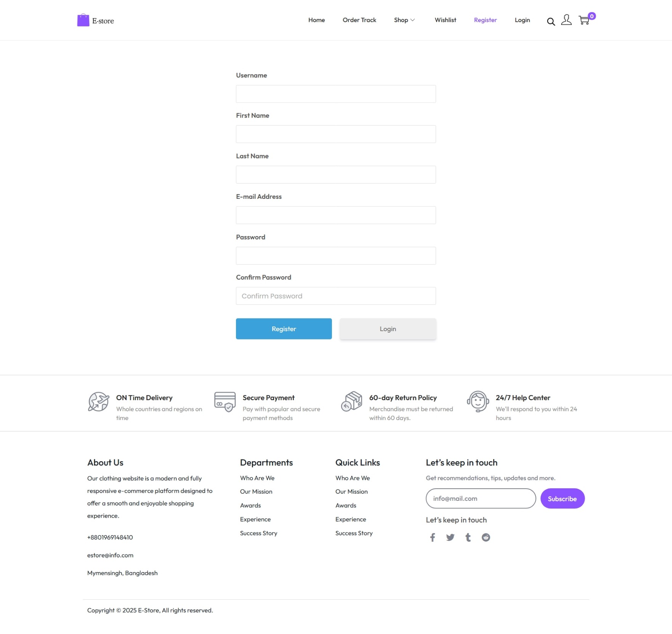
Task: Click the Twitter social icon
Action: tap(450, 537)
